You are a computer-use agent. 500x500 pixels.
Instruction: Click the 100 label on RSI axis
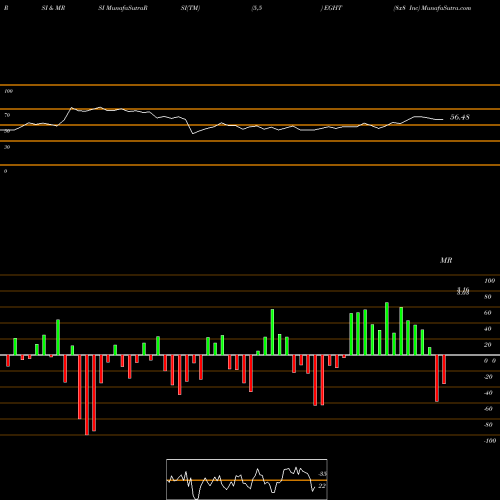coord(8,91)
